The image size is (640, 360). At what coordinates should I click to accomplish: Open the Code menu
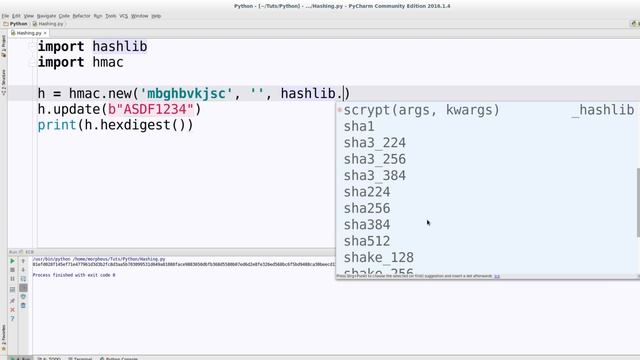pos(64,16)
